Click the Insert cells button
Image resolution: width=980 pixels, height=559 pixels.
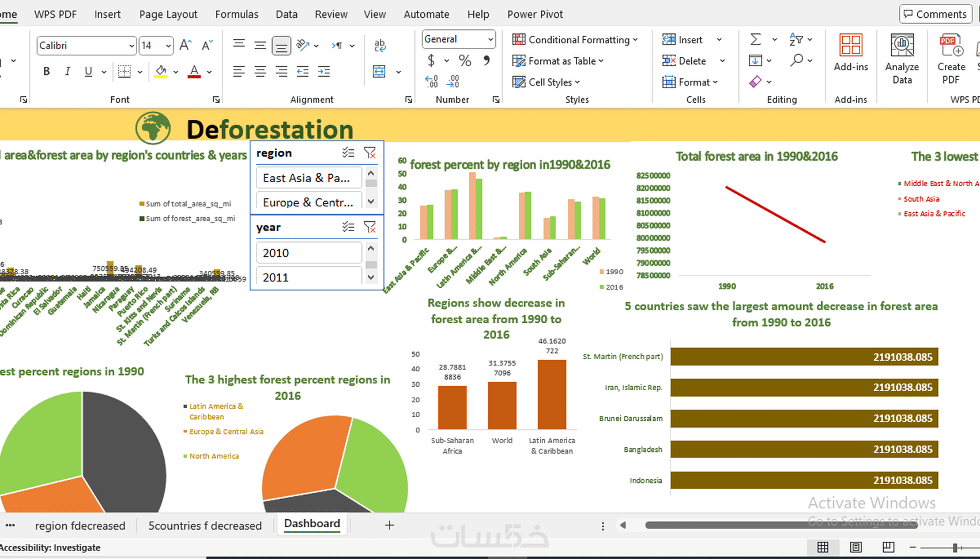pos(683,39)
